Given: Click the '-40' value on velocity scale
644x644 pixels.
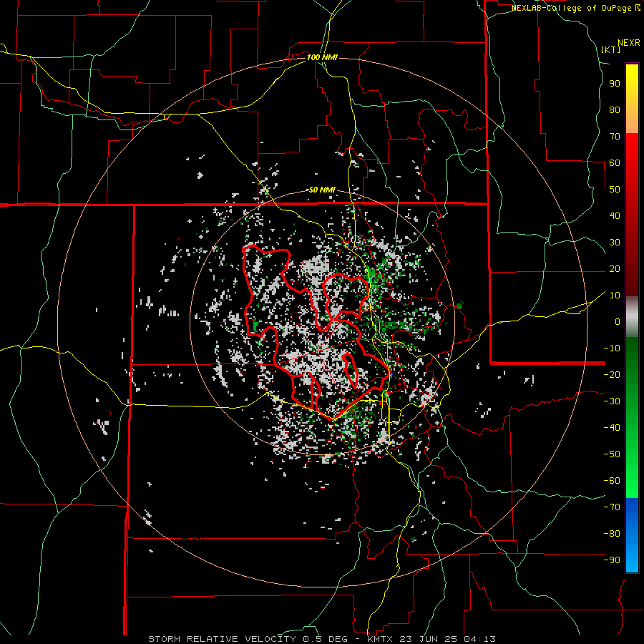Looking at the screenshot, I should pos(612,428).
